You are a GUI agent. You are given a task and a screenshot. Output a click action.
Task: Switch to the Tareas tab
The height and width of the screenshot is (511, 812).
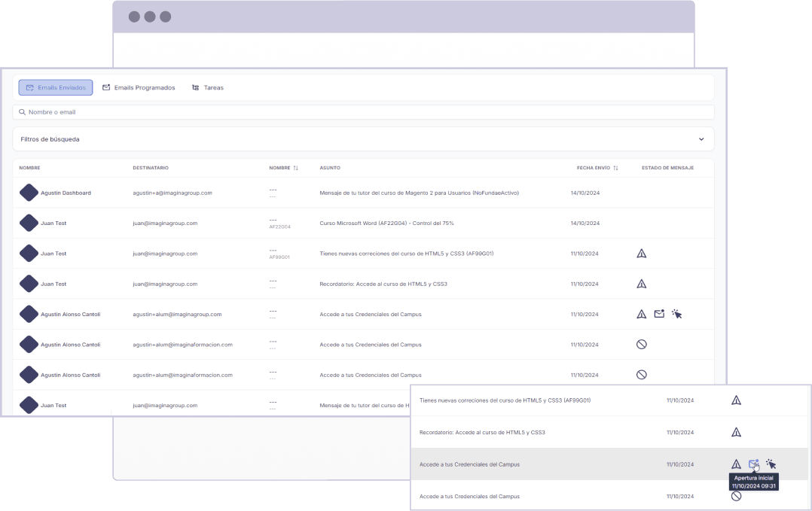[213, 87]
